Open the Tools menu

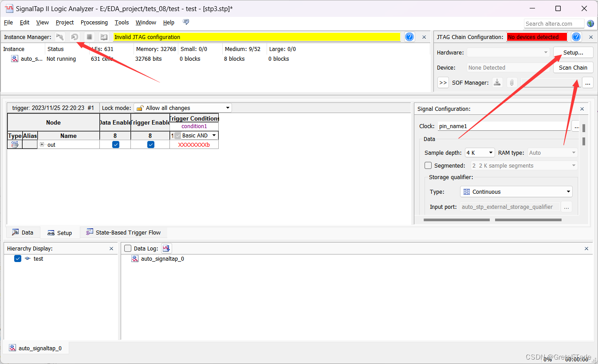(122, 22)
